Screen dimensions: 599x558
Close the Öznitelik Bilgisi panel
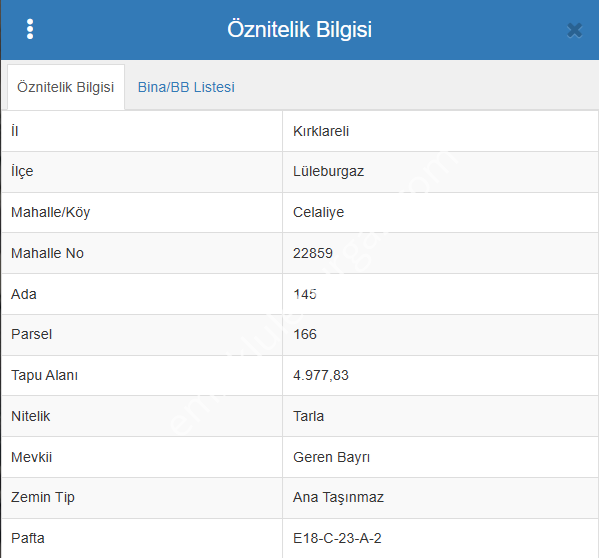[574, 31]
